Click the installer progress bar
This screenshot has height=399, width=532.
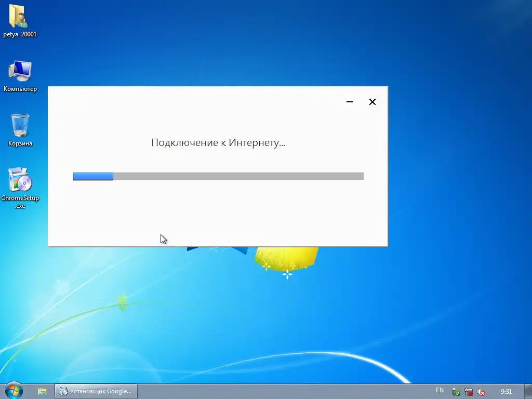[x=218, y=176]
